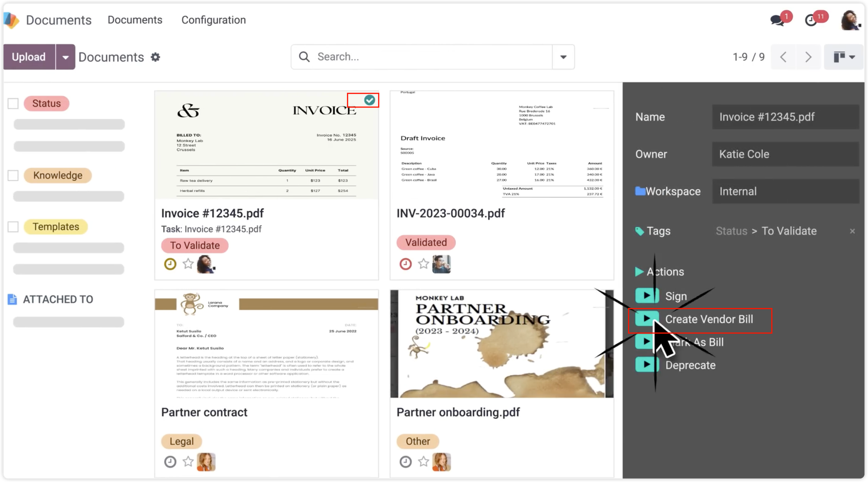
Task: Click the Documents settings gear icon
Action: tap(156, 57)
